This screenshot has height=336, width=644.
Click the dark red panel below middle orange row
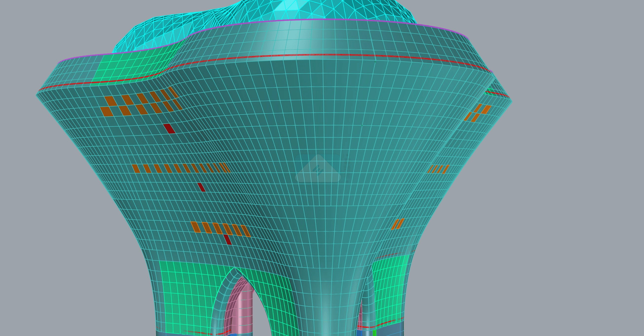tap(201, 187)
